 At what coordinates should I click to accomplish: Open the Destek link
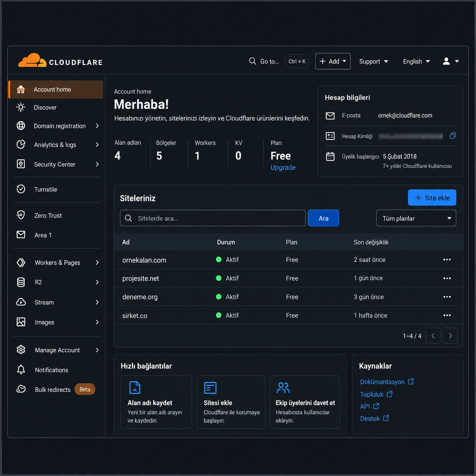point(374,418)
